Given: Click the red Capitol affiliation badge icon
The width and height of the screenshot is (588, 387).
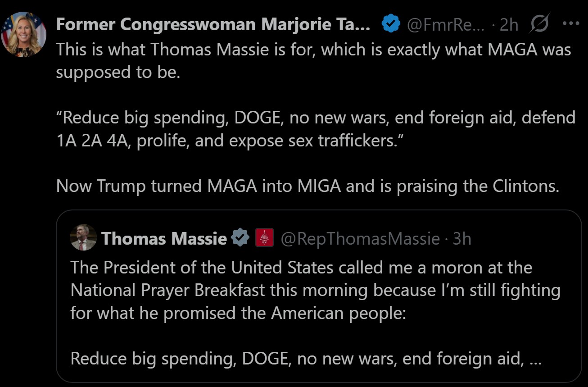Looking at the screenshot, I should point(264,237).
